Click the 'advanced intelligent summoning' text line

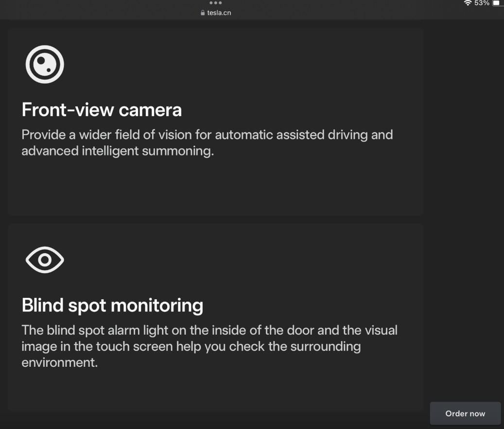pyautogui.click(x=118, y=151)
